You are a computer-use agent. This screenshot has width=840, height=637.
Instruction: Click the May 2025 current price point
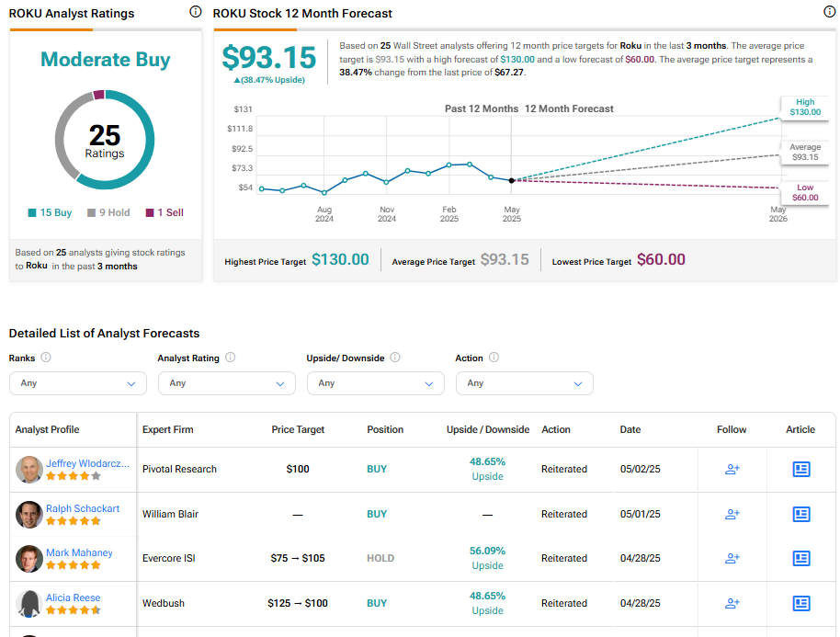point(512,180)
